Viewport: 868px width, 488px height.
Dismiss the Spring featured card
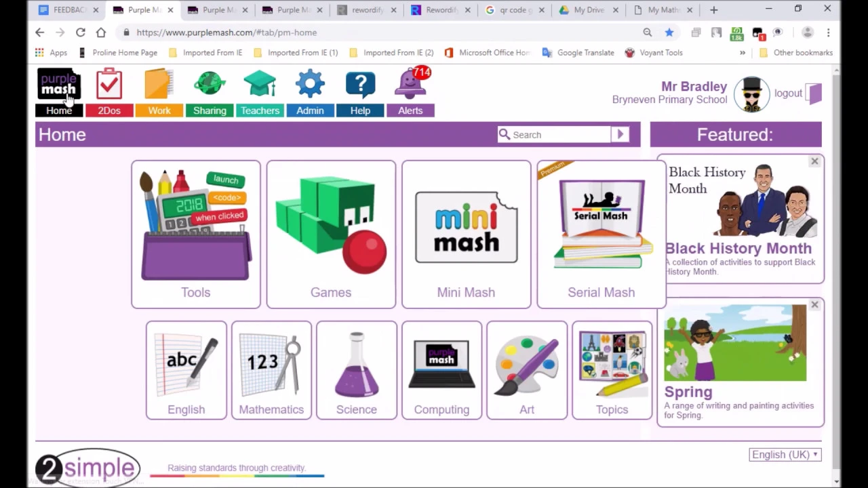pyautogui.click(x=814, y=305)
